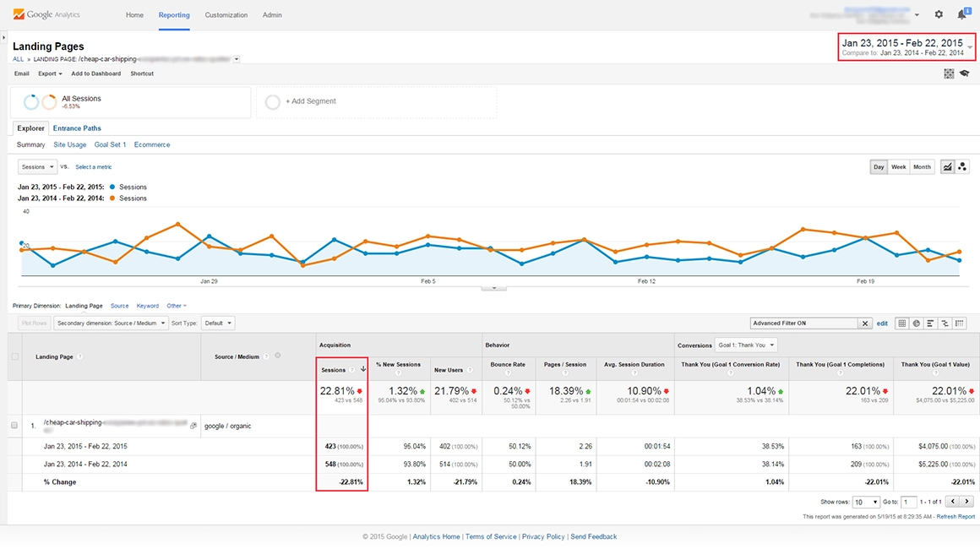Check the row 1 cheap-car-shipping checkbox
The height and width of the screenshot is (549, 980).
click(x=14, y=426)
